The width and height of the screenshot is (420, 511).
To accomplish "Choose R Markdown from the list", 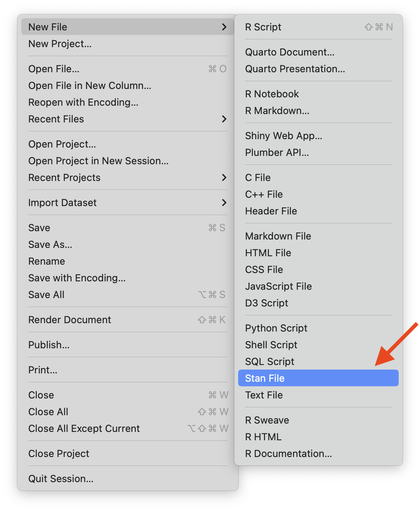I will [x=277, y=111].
